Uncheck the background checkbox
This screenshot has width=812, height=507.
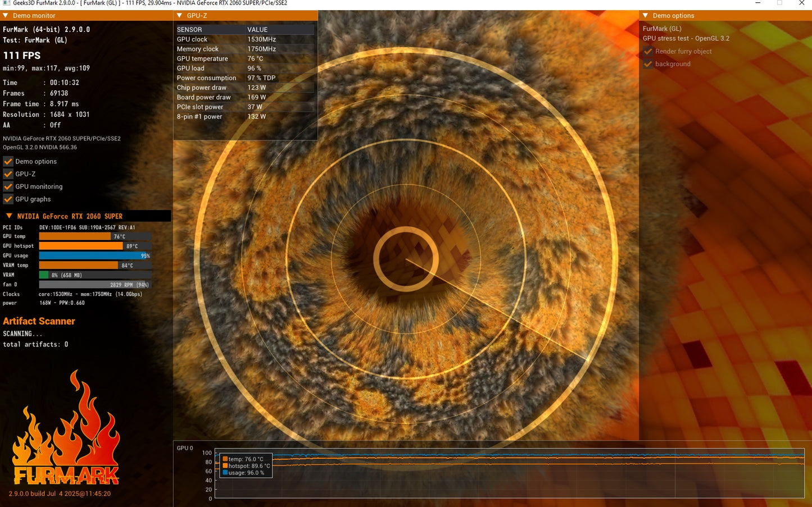(648, 64)
